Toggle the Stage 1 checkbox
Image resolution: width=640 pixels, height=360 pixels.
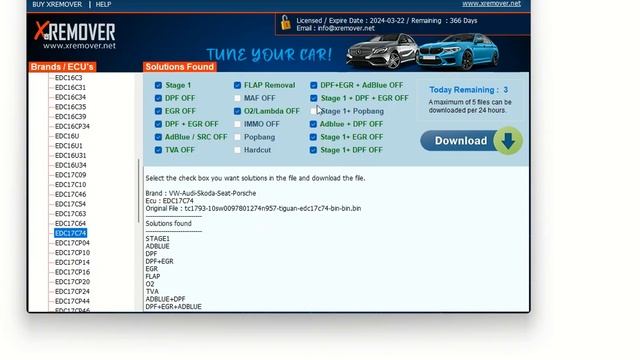(158, 85)
